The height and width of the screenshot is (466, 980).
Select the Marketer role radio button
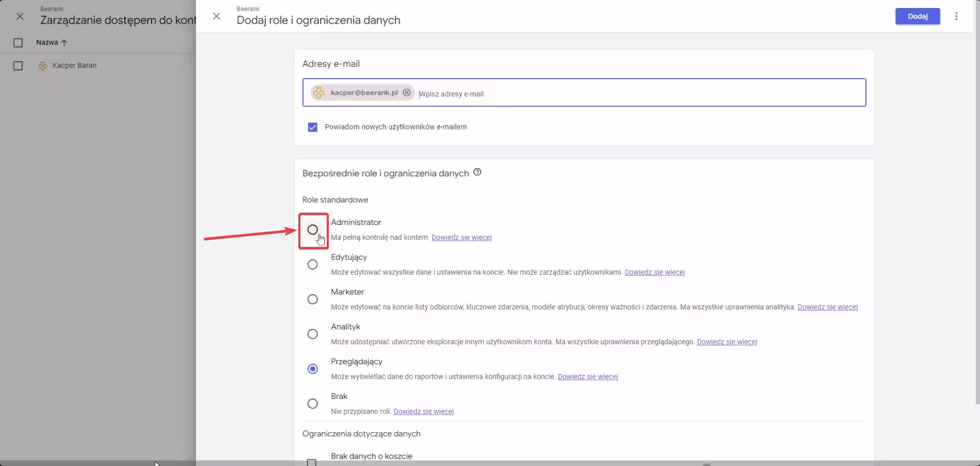click(313, 299)
